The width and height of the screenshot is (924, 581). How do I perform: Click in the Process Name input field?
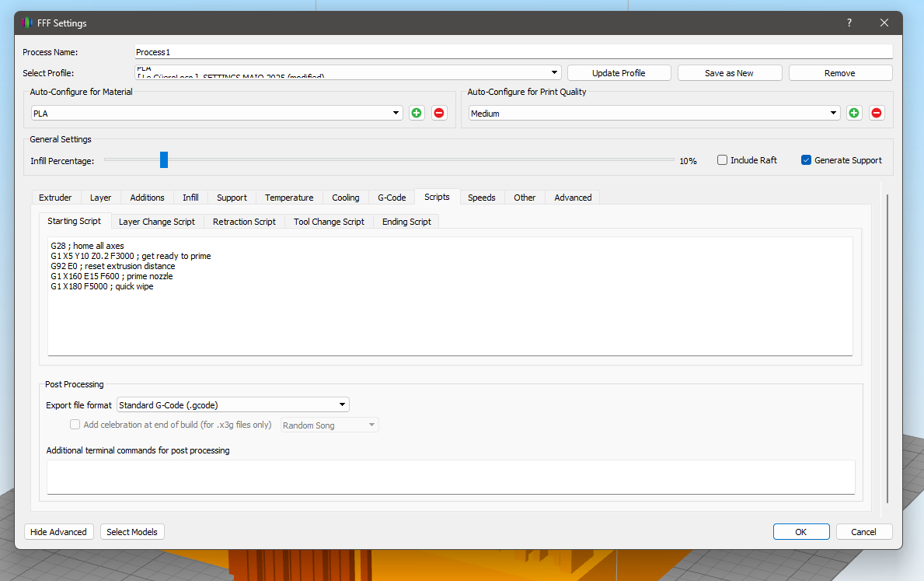pyautogui.click(x=514, y=52)
